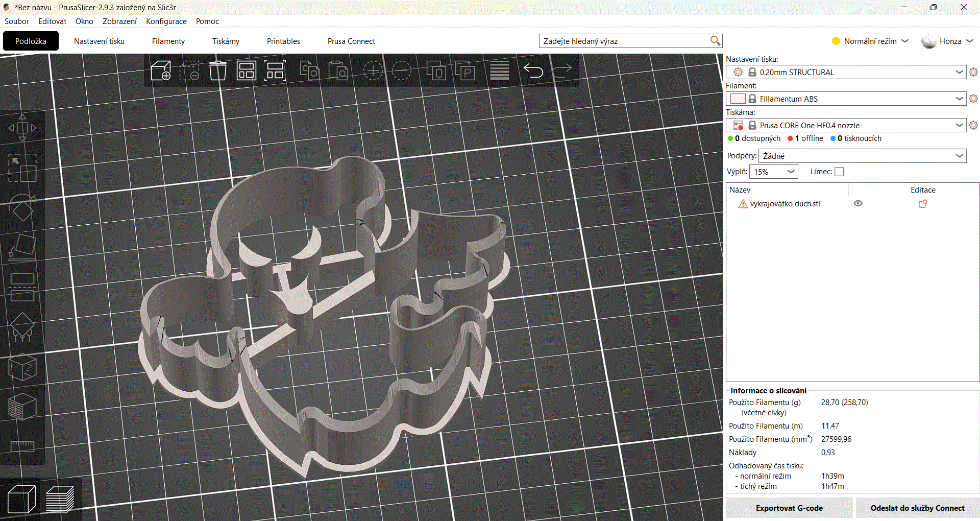Screen dimensions: 980x521
Task: Switch to Nastavení tisku tab
Action: [99, 41]
